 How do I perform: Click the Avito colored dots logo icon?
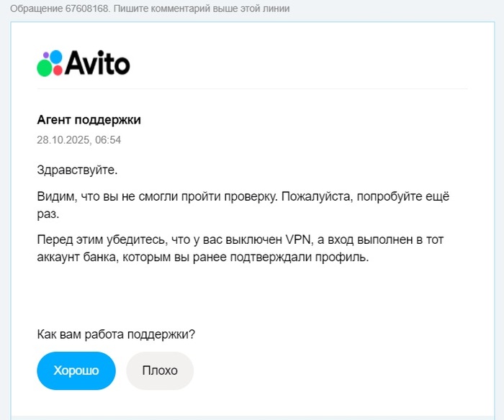point(50,63)
